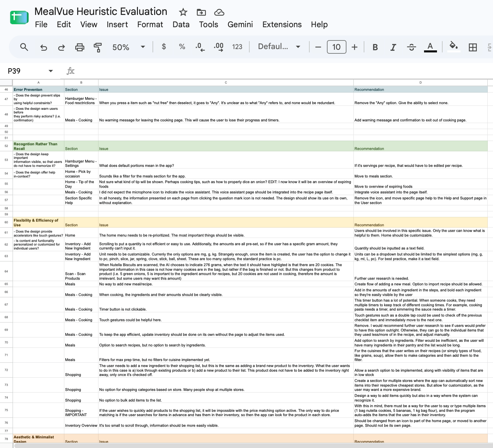493x448 pixels.
Task: Undo the last action
Action: point(43,47)
